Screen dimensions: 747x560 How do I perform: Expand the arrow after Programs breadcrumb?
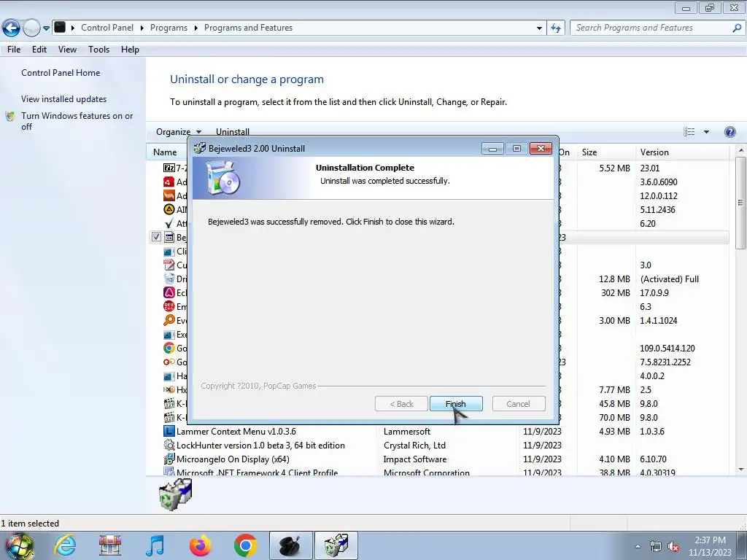tap(196, 28)
